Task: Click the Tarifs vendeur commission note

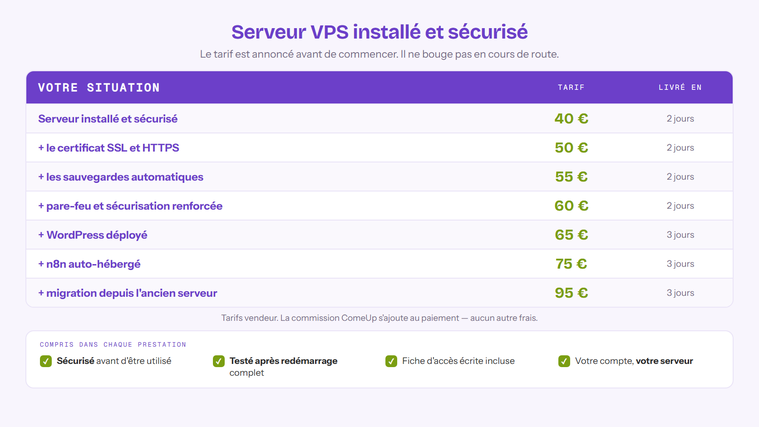Action: (x=380, y=318)
